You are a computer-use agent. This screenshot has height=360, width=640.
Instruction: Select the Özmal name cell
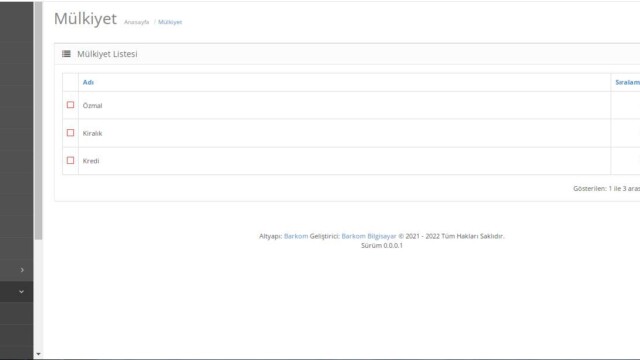click(344, 105)
